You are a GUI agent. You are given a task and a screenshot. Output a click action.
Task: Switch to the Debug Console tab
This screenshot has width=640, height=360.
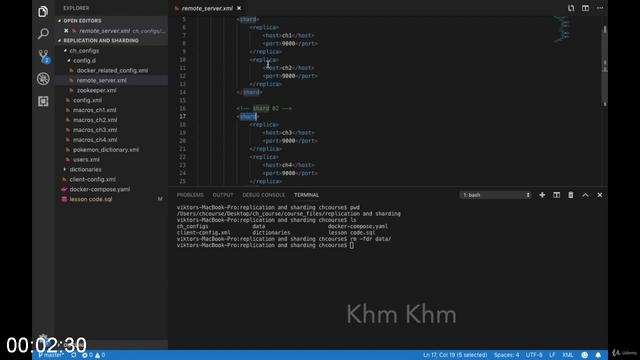tap(264, 195)
